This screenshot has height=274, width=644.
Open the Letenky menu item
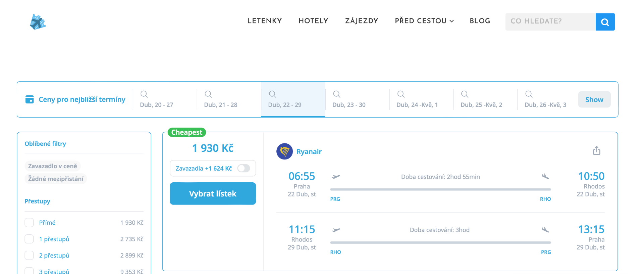[264, 21]
